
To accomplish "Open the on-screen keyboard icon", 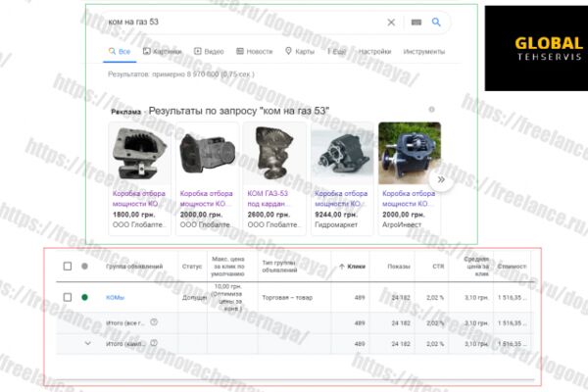I will tap(416, 23).
